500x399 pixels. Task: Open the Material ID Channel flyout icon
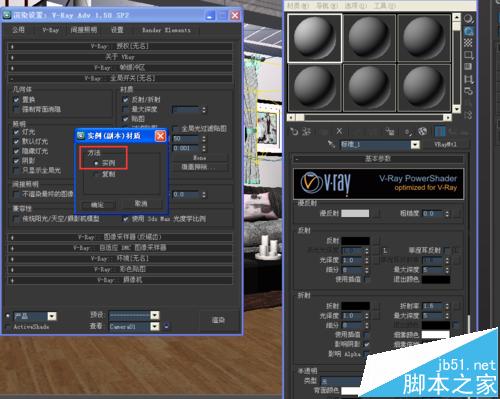[408, 132]
